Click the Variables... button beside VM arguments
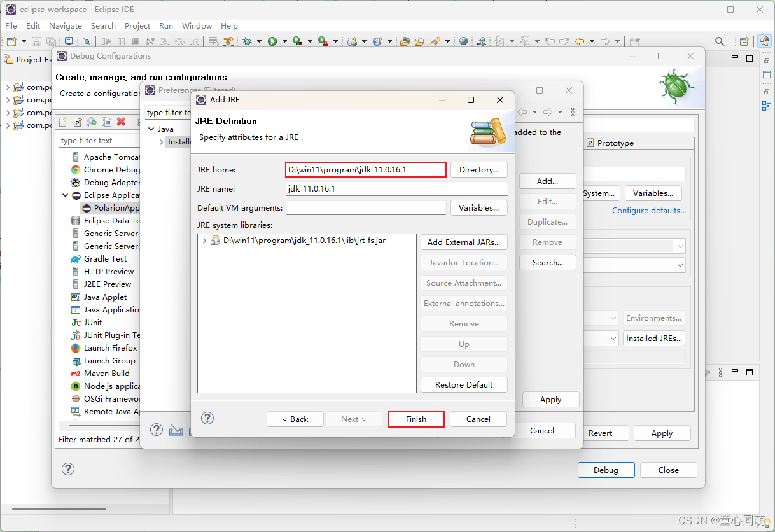This screenshot has width=775, height=532. pyautogui.click(x=479, y=207)
